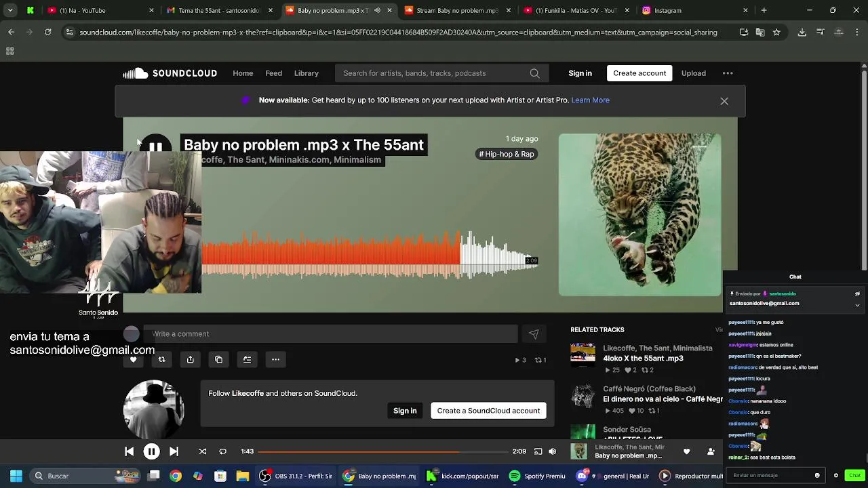Translate this page icon
The height and width of the screenshot is (488, 868).
760,32
